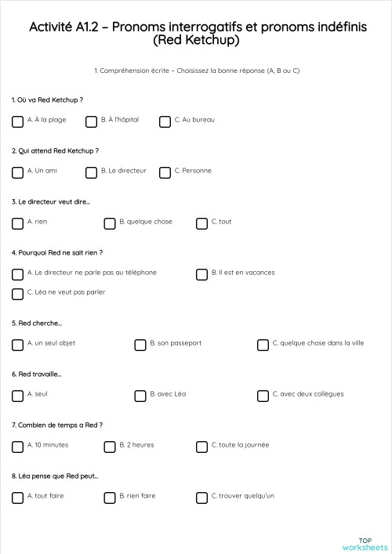Open the TOP worksheets logo link
This screenshot has width=392, height=554.
[x=365, y=544]
